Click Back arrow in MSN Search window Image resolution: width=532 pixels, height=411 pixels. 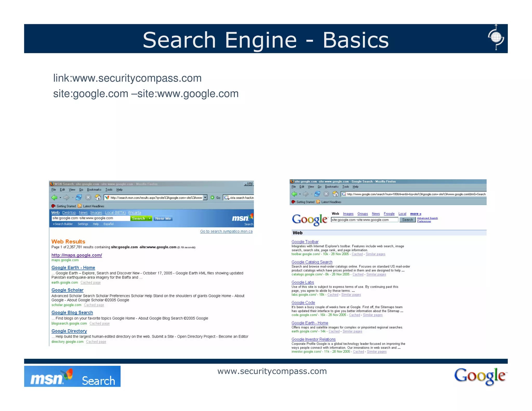pyautogui.click(x=54, y=198)
